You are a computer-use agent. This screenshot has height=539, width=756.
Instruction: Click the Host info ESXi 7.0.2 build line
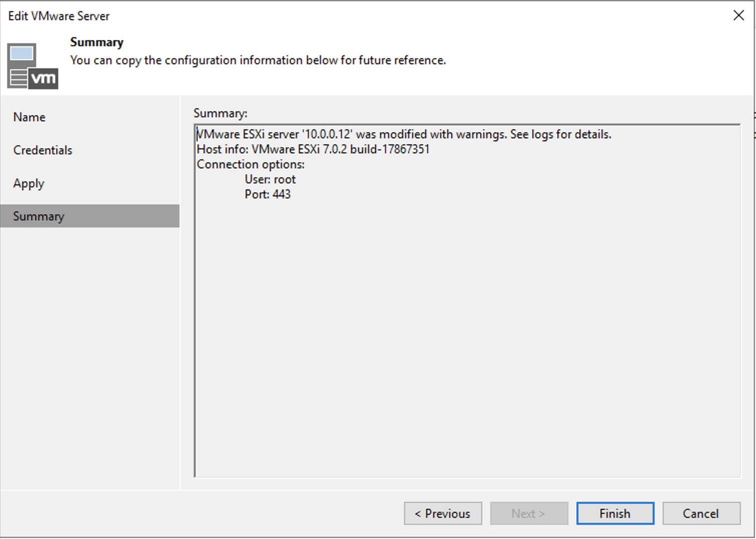coord(313,149)
